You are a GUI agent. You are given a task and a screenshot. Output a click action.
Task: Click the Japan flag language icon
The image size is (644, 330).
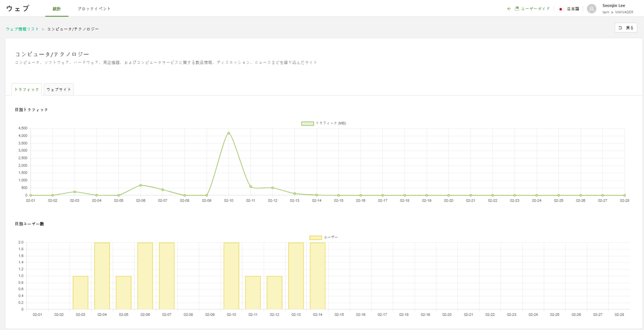click(x=561, y=9)
